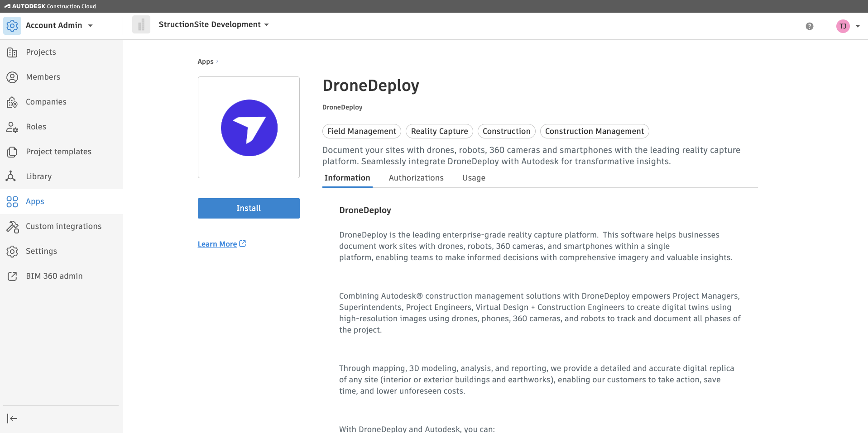Open Members in the sidebar
Screen dimensions: 868x433
tap(62, 77)
